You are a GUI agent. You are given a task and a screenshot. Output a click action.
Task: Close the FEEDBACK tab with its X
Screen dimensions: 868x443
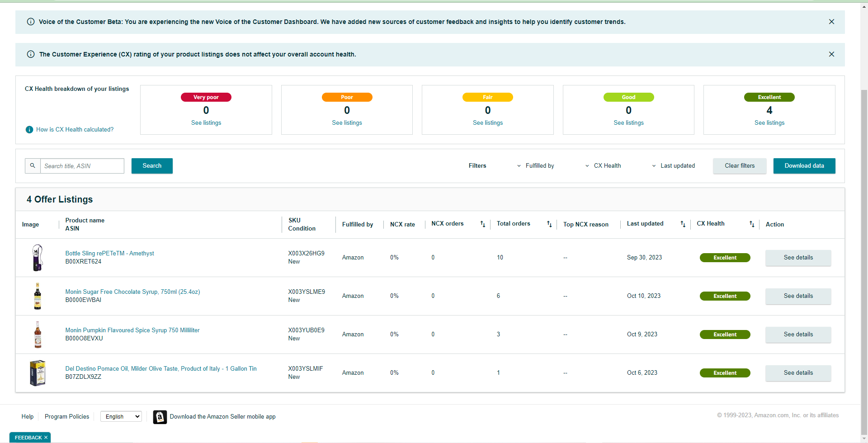point(46,438)
